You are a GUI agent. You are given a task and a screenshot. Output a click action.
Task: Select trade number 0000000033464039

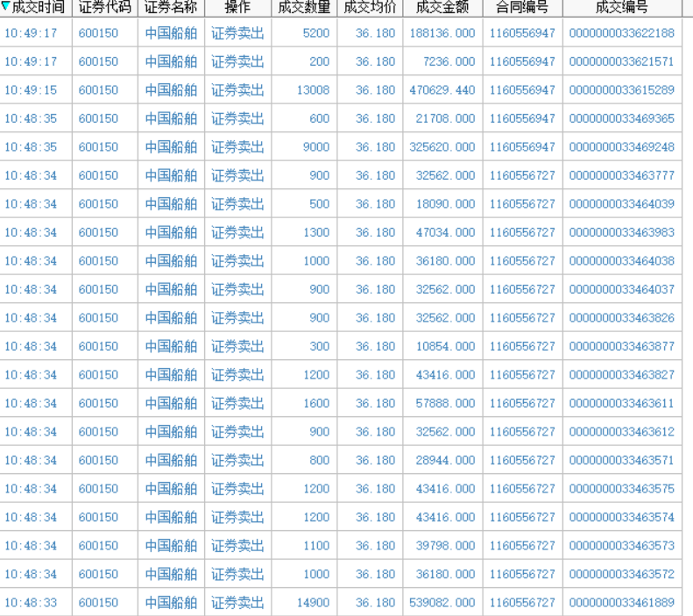622,204
